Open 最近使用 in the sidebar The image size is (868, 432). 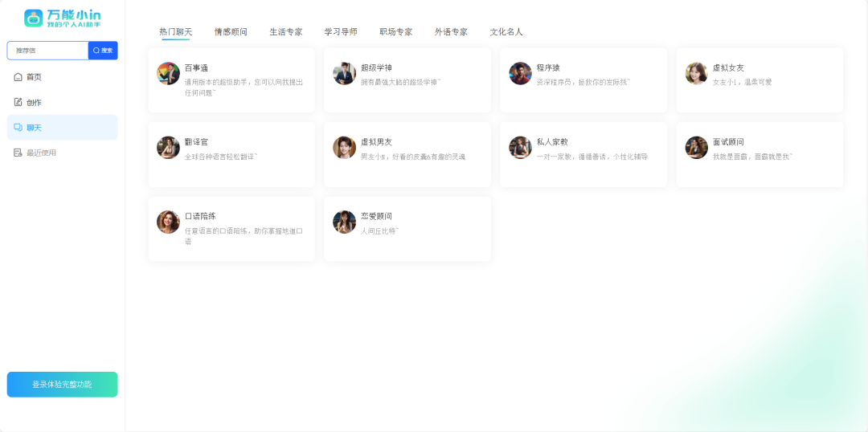(62, 153)
